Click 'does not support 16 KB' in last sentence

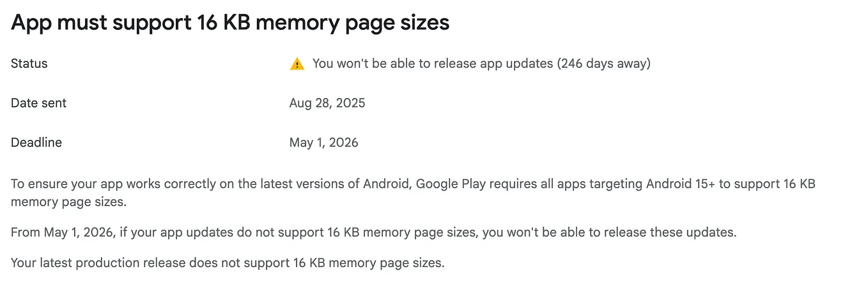[x=252, y=262]
